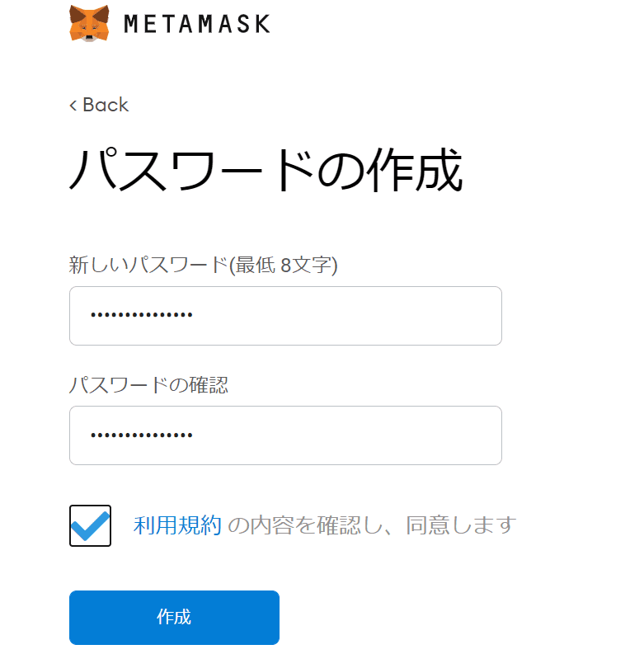Uncheck the terms of use agreement checkbox
Image resolution: width=644 pixels, height=654 pixels.
pyautogui.click(x=90, y=525)
